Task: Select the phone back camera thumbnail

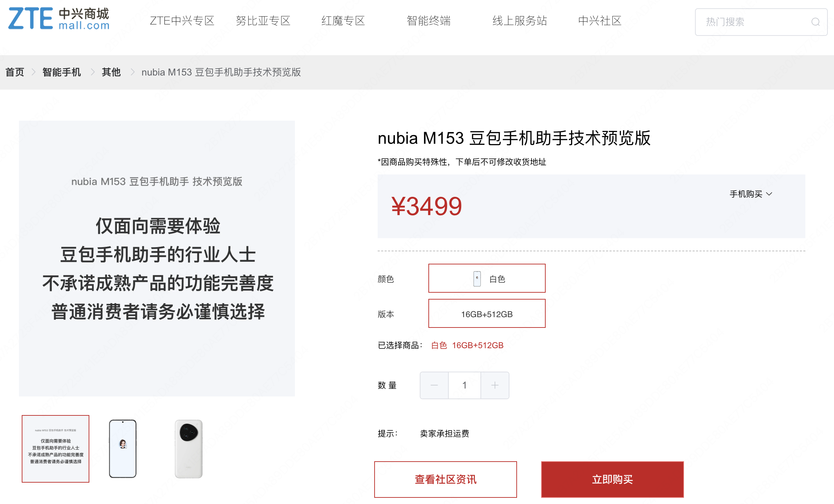Action: [x=189, y=448]
